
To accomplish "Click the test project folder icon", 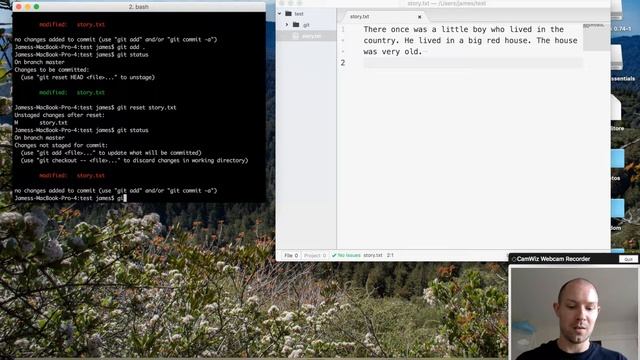I will (x=289, y=13).
